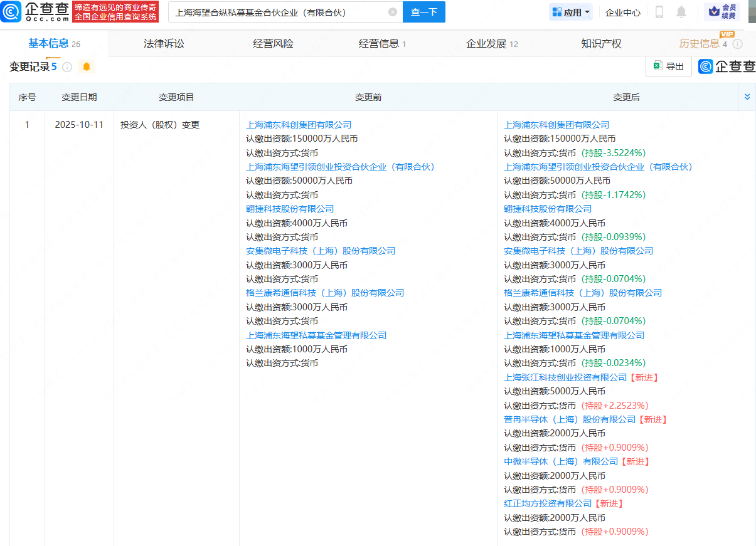Export records with the 导出 button
The height and width of the screenshot is (546, 756).
669,66
